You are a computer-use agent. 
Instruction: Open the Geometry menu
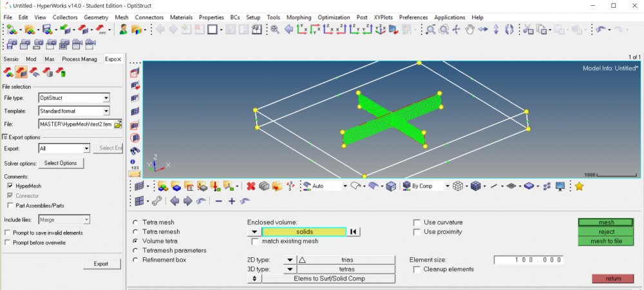pyautogui.click(x=96, y=17)
